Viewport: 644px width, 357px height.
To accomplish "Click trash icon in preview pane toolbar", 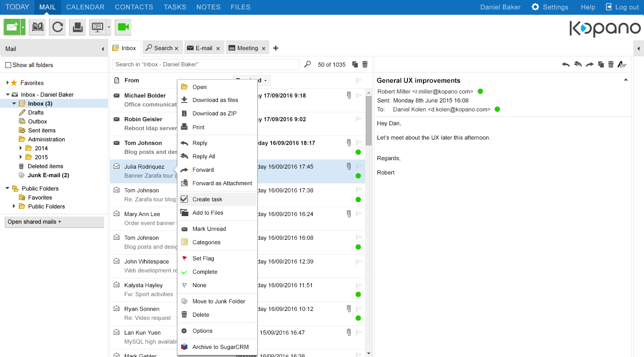I will pyautogui.click(x=611, y=64).
